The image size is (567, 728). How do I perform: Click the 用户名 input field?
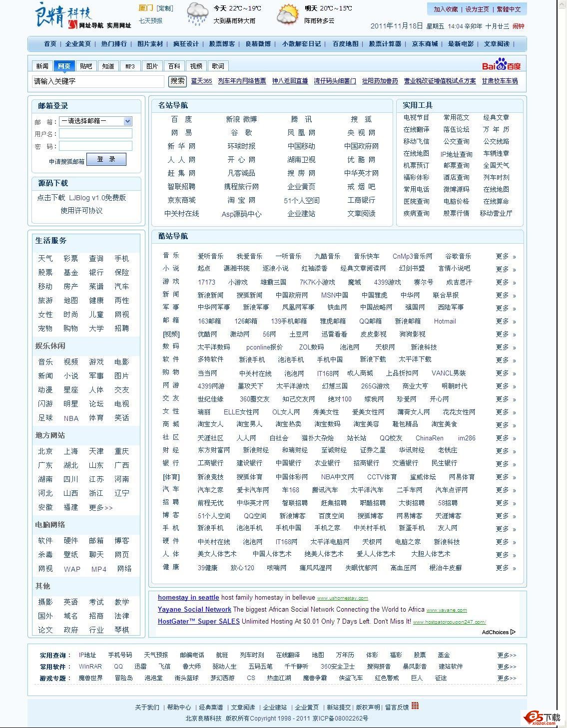click(95, 133)
